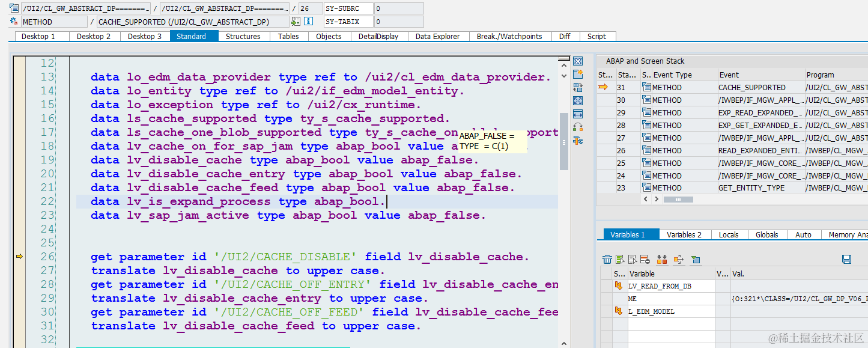Screen dimensions: 868x348
Task: Click the export arrow icon in variables toolbar
Action: pos(679,260)
